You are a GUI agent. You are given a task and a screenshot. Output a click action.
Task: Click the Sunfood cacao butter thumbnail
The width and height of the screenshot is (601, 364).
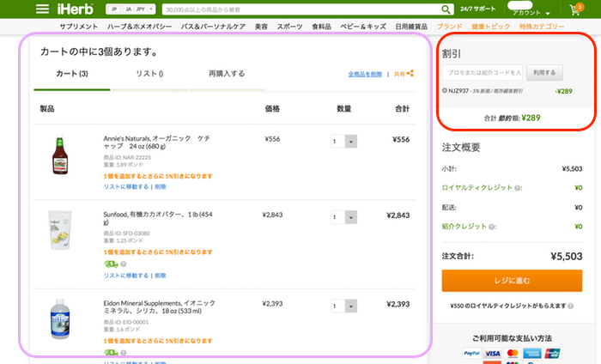pos(60,229)
